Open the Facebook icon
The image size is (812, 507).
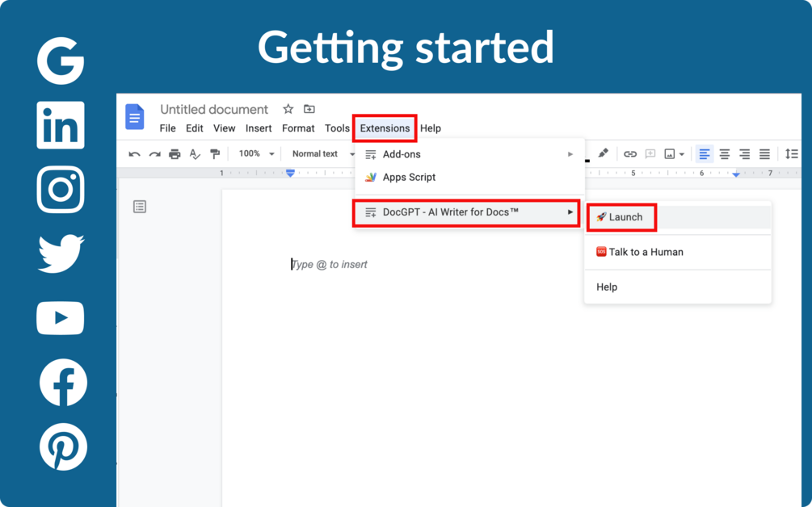pyautogui.click(x=63, y=383)
